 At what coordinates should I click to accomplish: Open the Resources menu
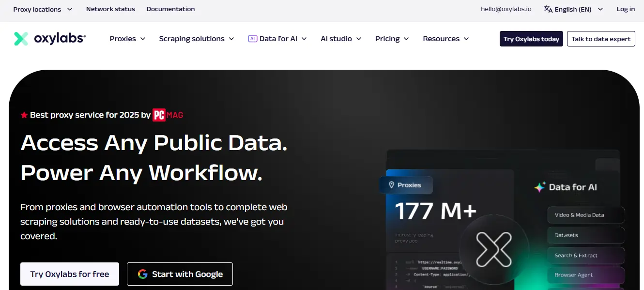pos(445,39)
